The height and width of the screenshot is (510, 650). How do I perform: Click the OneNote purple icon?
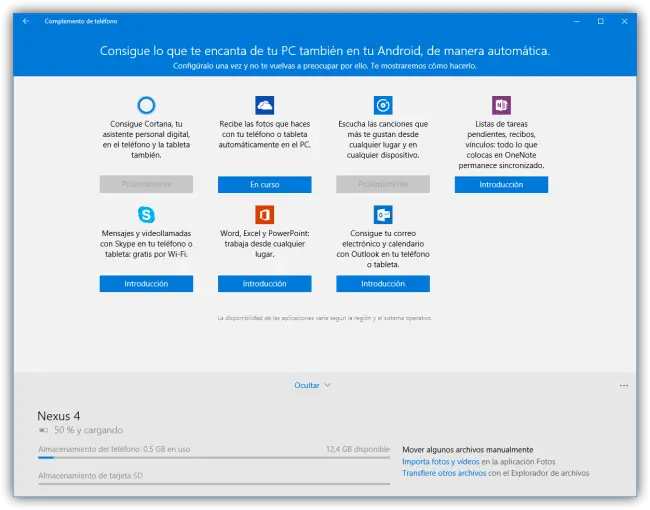501,105
